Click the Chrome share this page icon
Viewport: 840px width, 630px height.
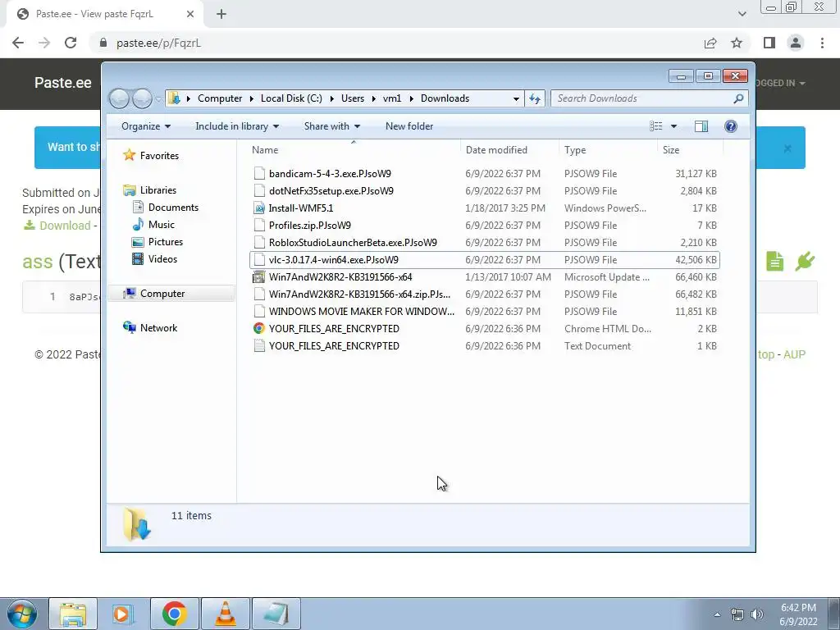[x=710, y=43]
